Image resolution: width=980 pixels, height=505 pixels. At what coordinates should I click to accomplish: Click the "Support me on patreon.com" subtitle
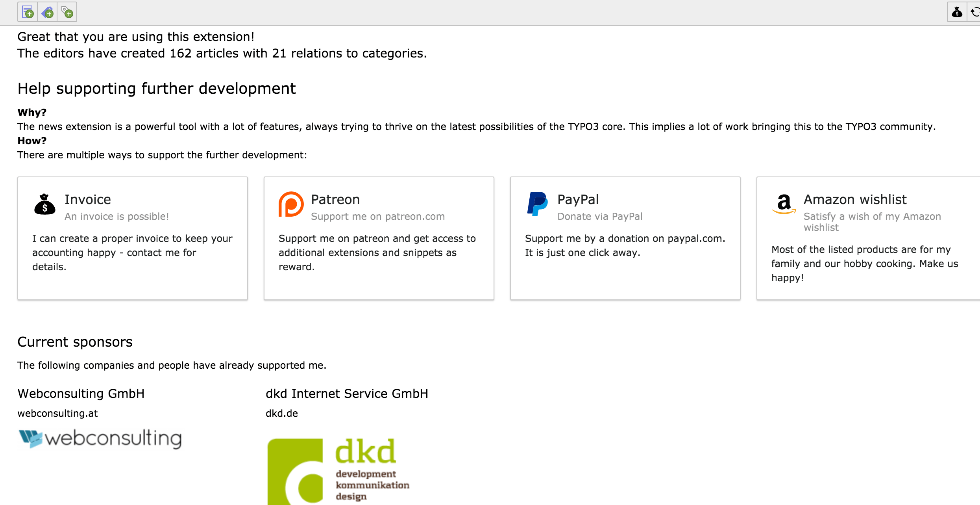[x=378, y=216]
